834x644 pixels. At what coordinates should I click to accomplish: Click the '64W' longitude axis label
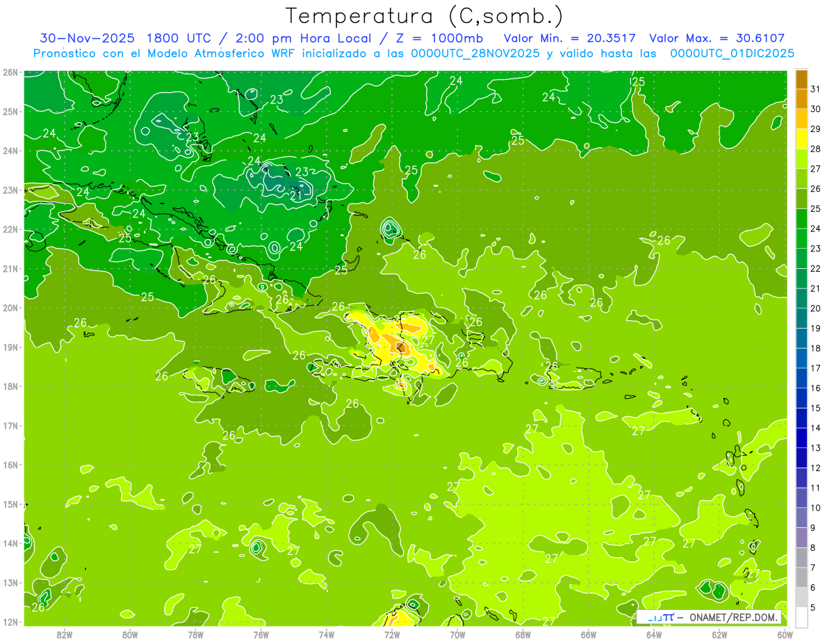point(653,634)
